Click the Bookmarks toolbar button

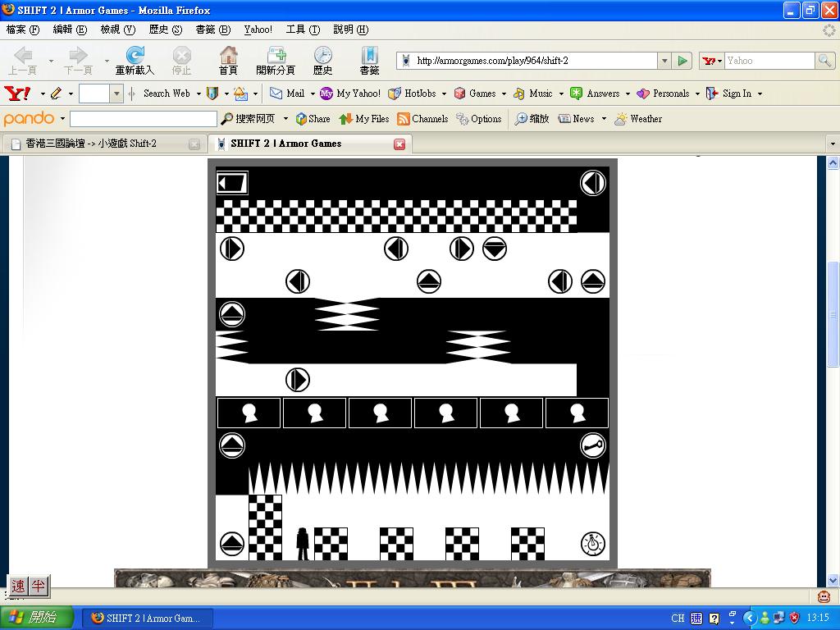[x=369, y=61]
